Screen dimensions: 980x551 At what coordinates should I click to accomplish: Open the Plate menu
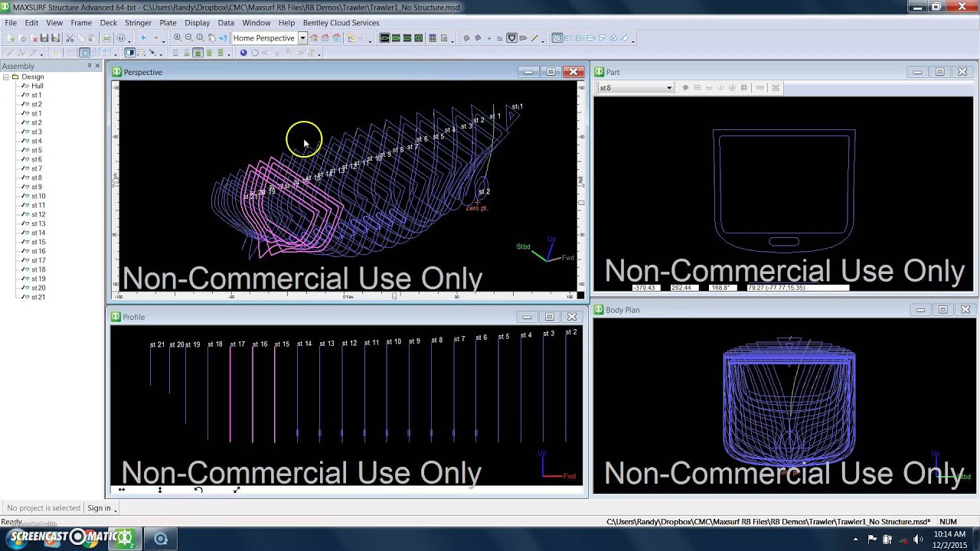[x=168, y=23]
